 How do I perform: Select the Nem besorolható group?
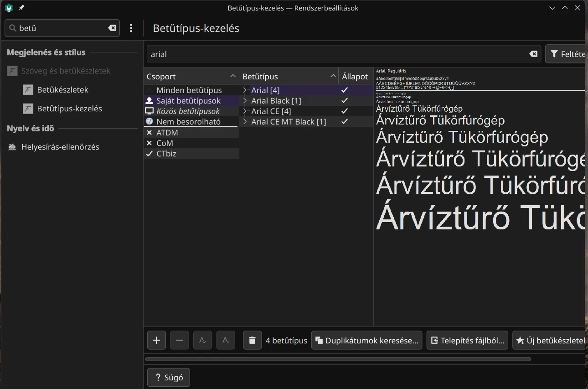coord(191,121)
